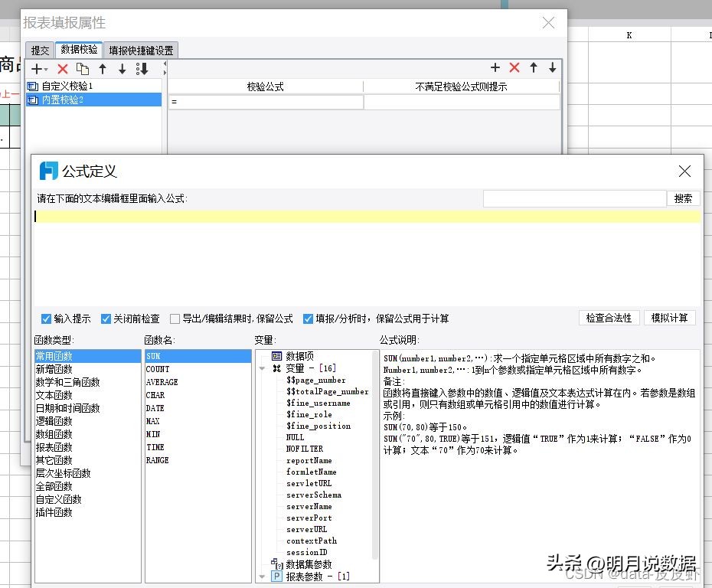The height and width of the screenshot is (588, 712).
Task: Select the $$page_number variable
Action: point(316,380)
